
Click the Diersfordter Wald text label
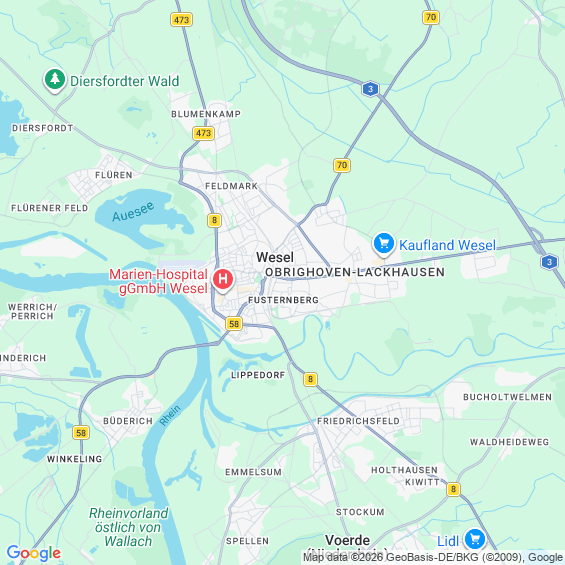(x=124, y=81)
